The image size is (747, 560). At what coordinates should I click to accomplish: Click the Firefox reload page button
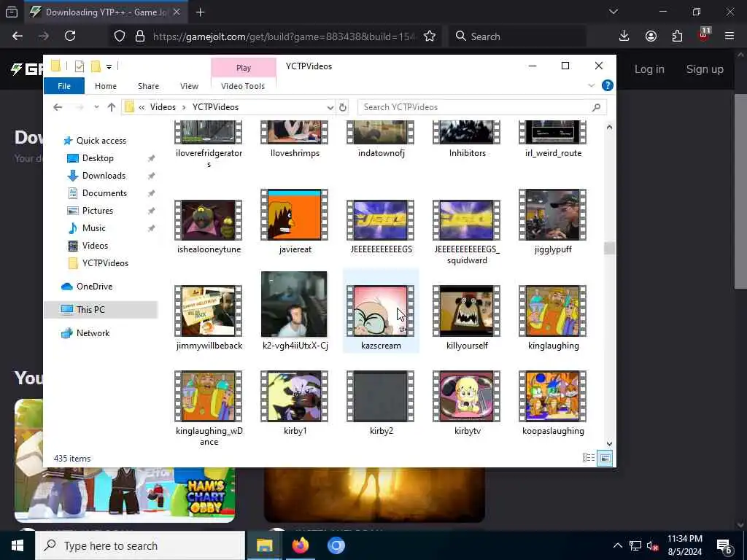click(70, 36)
